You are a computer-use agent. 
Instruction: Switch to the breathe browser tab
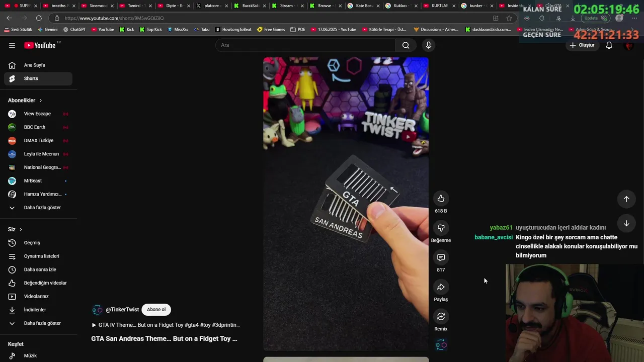click(59, 6)
